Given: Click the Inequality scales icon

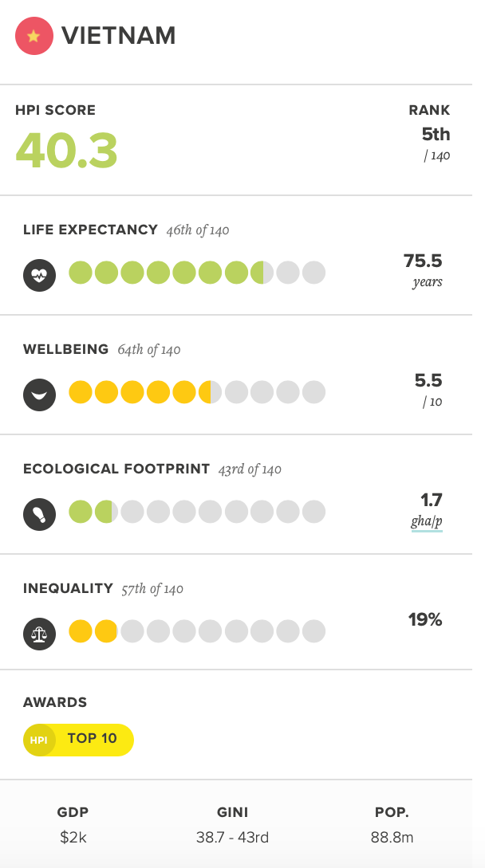Looking at the screenshot, I should pos(39,632).
